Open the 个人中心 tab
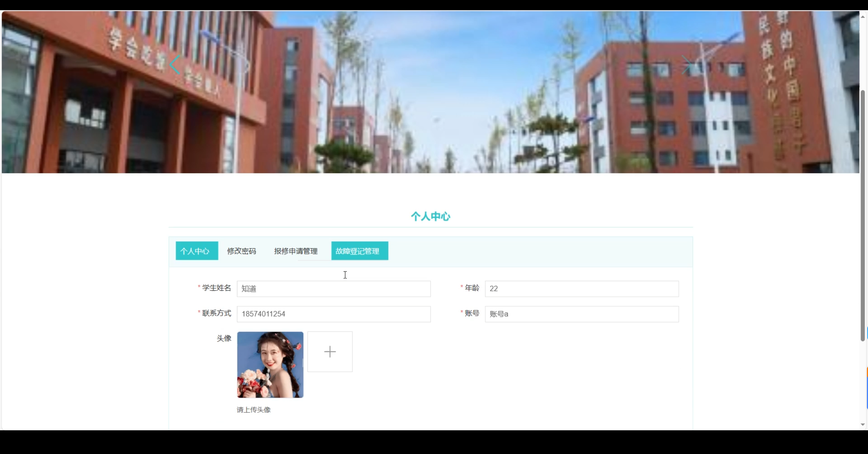Screen dimensions: 868x454 pos(197,251)
